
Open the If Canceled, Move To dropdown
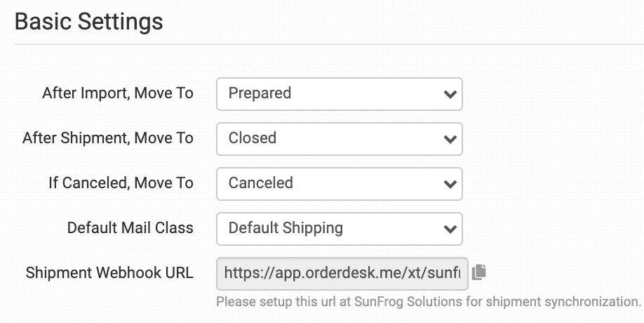[339, 183]
